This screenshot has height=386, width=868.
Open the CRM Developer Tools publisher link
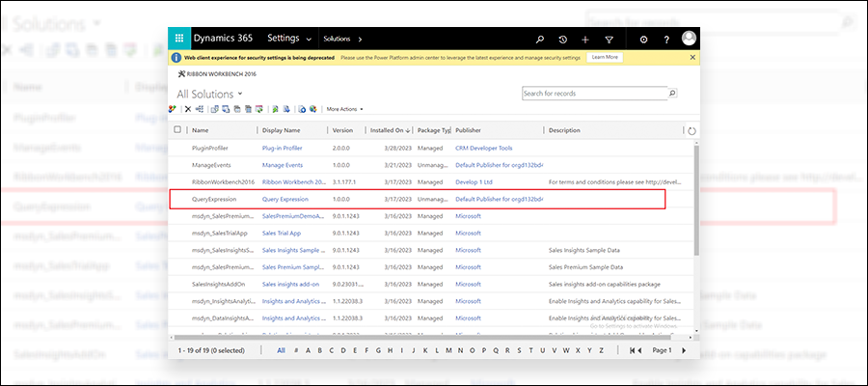pyautogui.click(x=484, y=148)
